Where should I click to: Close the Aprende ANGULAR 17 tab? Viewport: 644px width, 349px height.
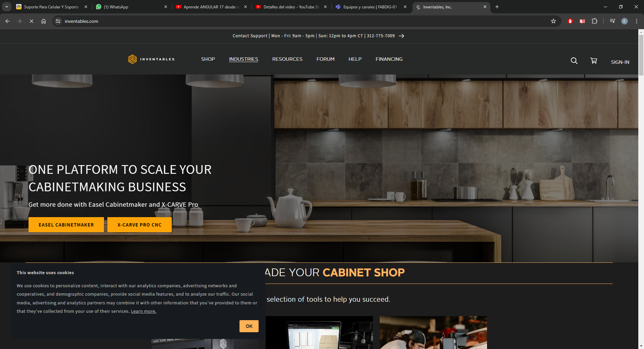click(246, 7)
